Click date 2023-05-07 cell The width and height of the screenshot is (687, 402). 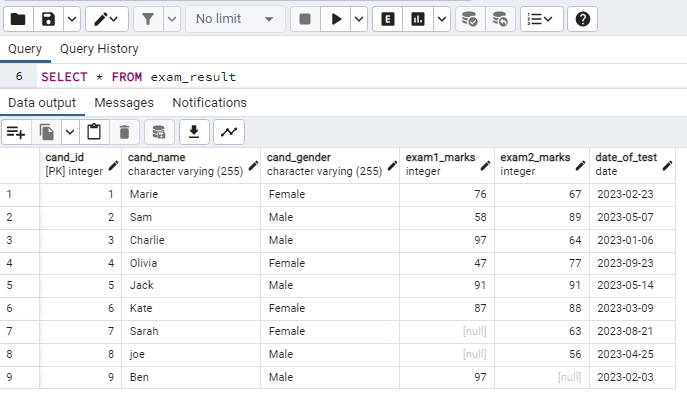click(632, 218)
